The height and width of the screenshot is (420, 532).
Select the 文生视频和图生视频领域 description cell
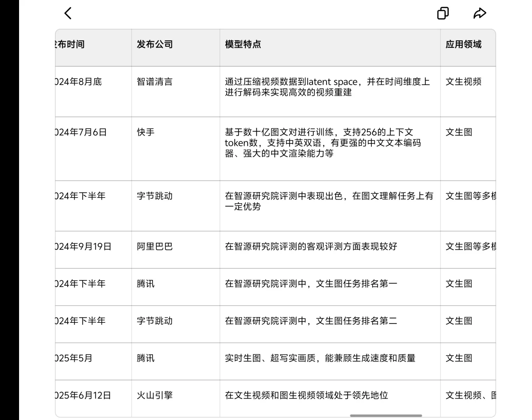pyautogui.click(x=330, y=399)
